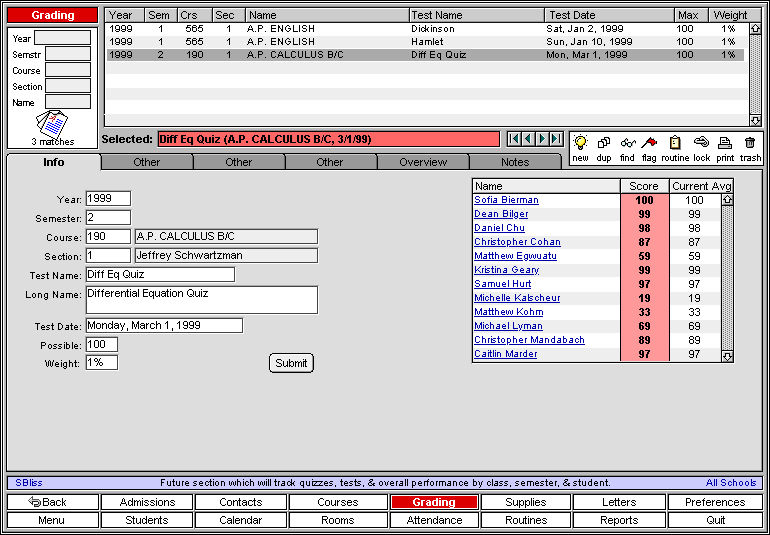The image size is (770, 535).
Task: Open the Students module
Action: (147, 520)
